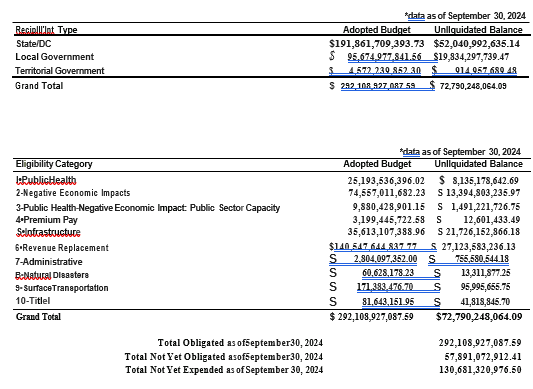
Task: Click the Local Government adopted budget value
Action: point(384,57)
